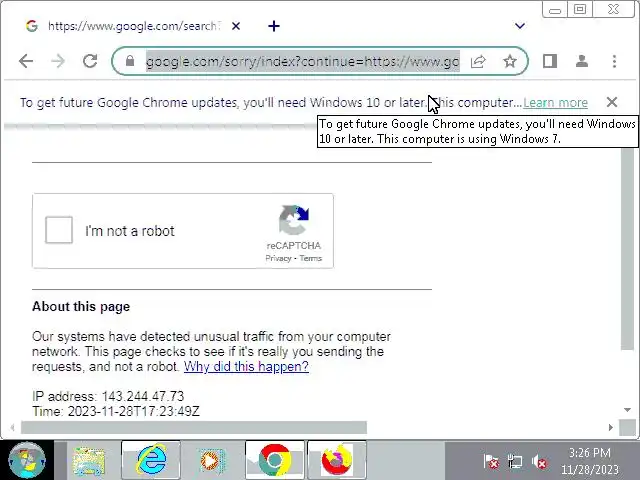This screenshot has width=640, height=480.
Task: Click the scroll right arrow
Action: coord(611,427)
